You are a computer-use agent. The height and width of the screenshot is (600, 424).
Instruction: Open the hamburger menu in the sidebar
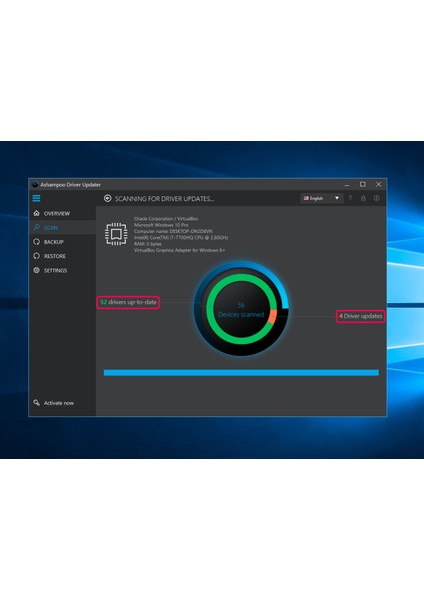(36, 198)
